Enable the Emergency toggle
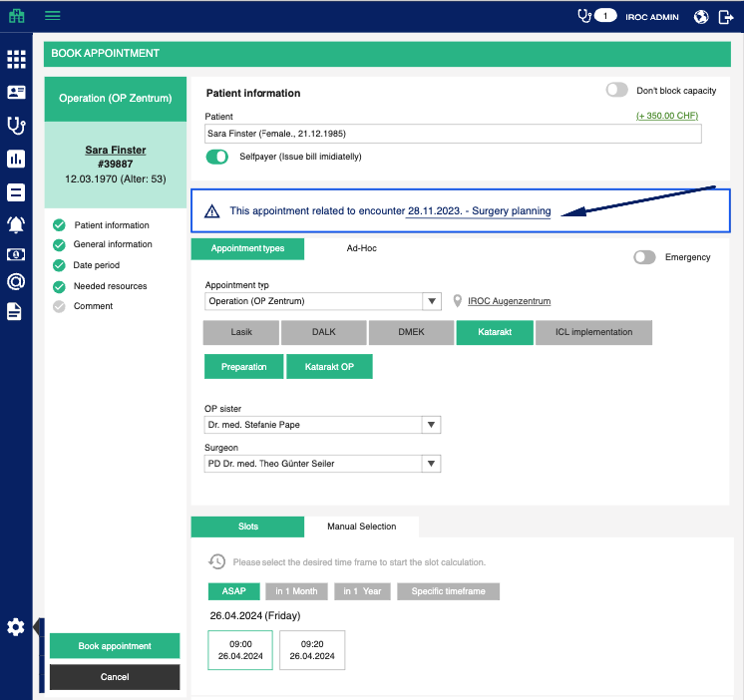The height and width of the screenshot is (700, 744). coord(645,257)
